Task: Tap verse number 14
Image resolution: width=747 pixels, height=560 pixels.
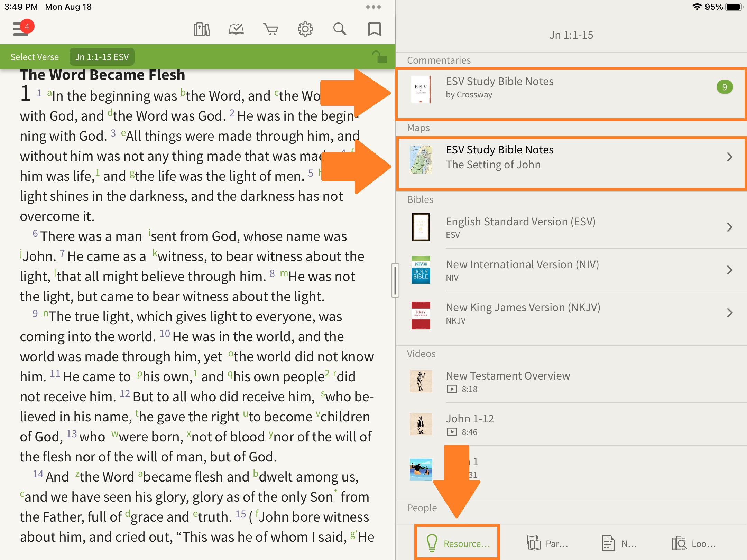Action: tap(38, 474)
